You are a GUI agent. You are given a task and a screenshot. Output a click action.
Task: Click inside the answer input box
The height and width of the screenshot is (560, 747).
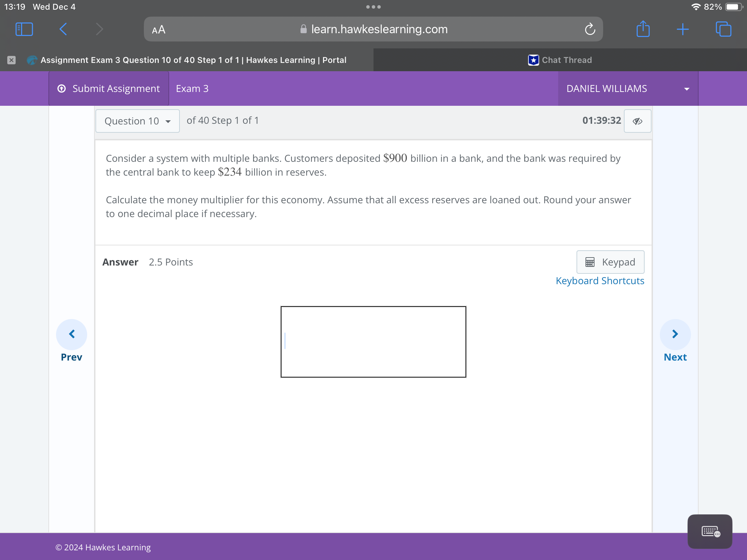tap(373, 342)
